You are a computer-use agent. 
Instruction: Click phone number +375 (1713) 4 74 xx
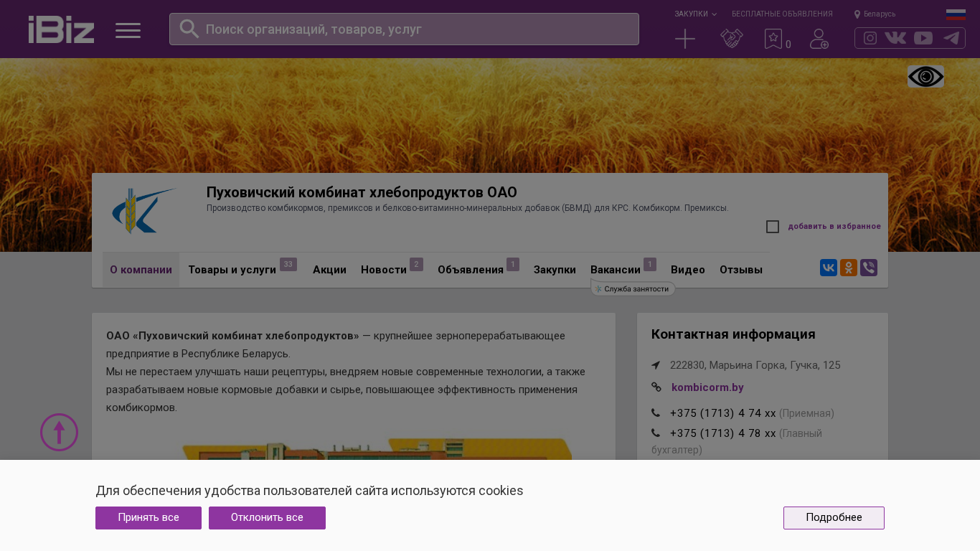723,413
